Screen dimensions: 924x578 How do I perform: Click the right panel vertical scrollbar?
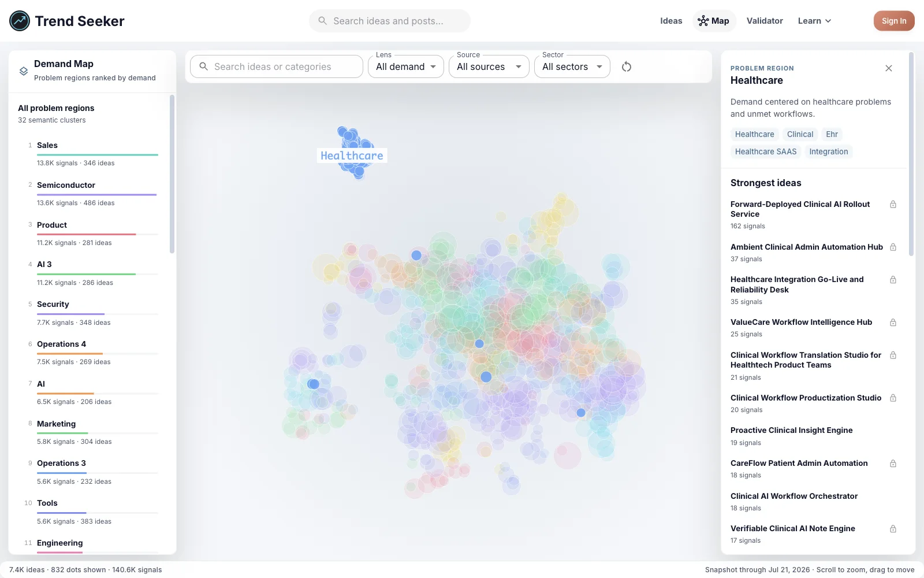click(x=911, y=154)
